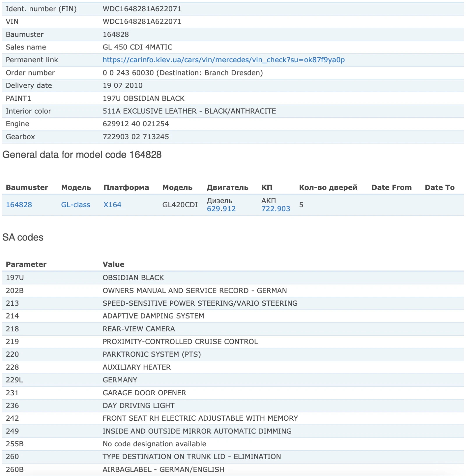Click the delivery date 19 07 2010

click(123, 85)
